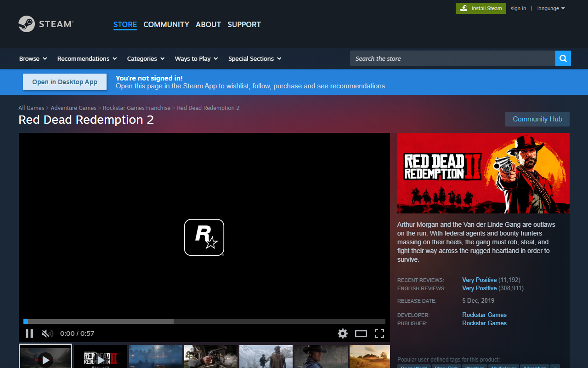Toggle theater mode on the video player

point(361,333)
